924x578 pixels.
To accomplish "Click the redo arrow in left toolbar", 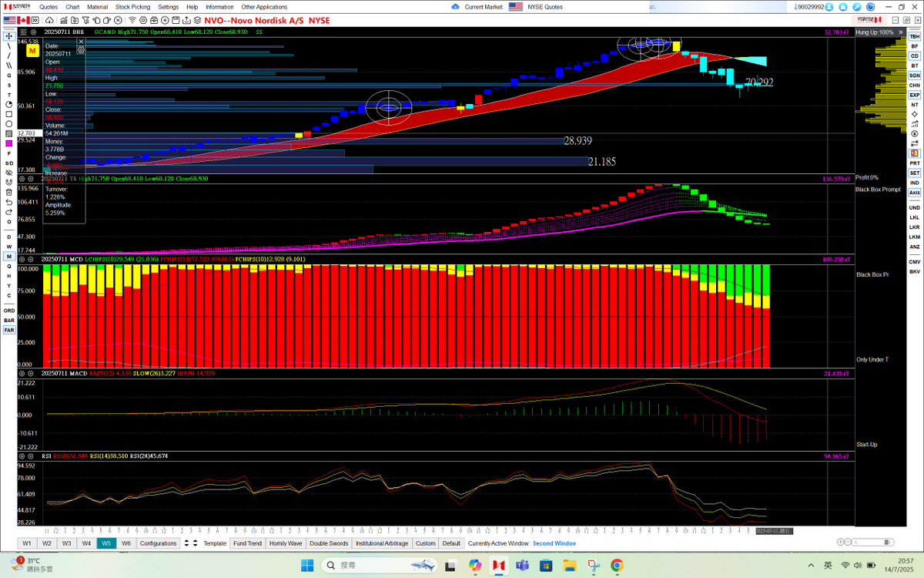I will 9,212.
